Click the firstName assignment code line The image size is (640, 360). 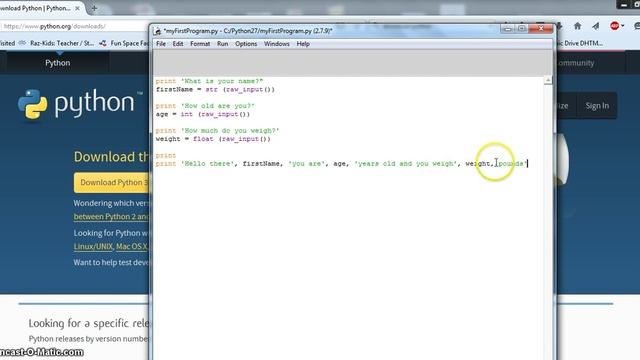point(215,89)
